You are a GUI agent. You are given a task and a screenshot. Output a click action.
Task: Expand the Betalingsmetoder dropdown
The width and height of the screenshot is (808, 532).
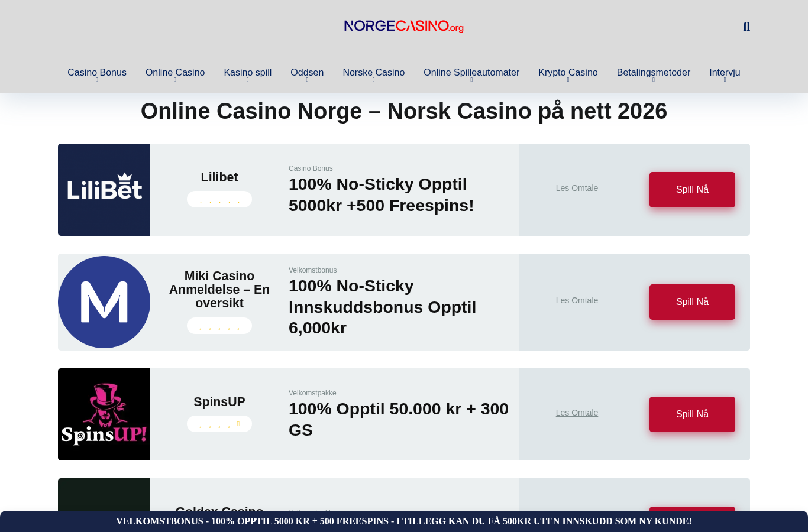[x=654, y=79]
